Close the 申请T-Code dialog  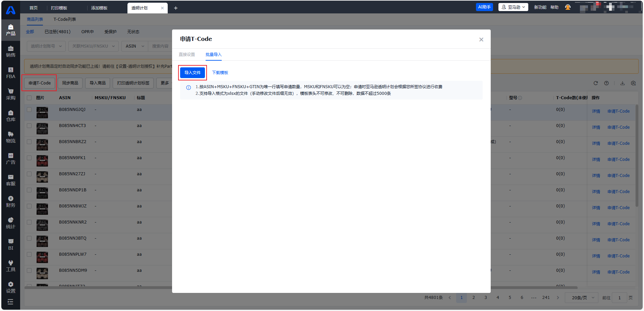point(481,40)
